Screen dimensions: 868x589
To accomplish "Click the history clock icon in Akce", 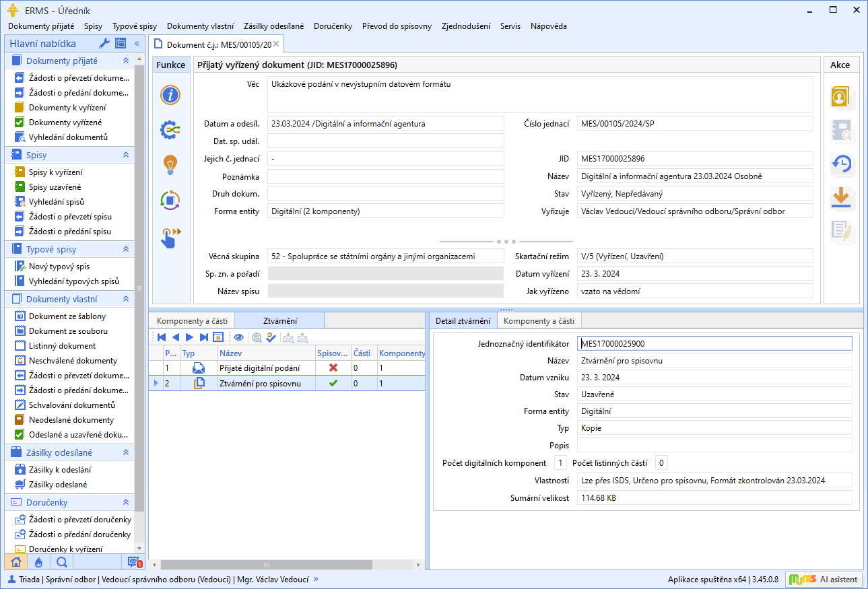I will pos(841,164).
